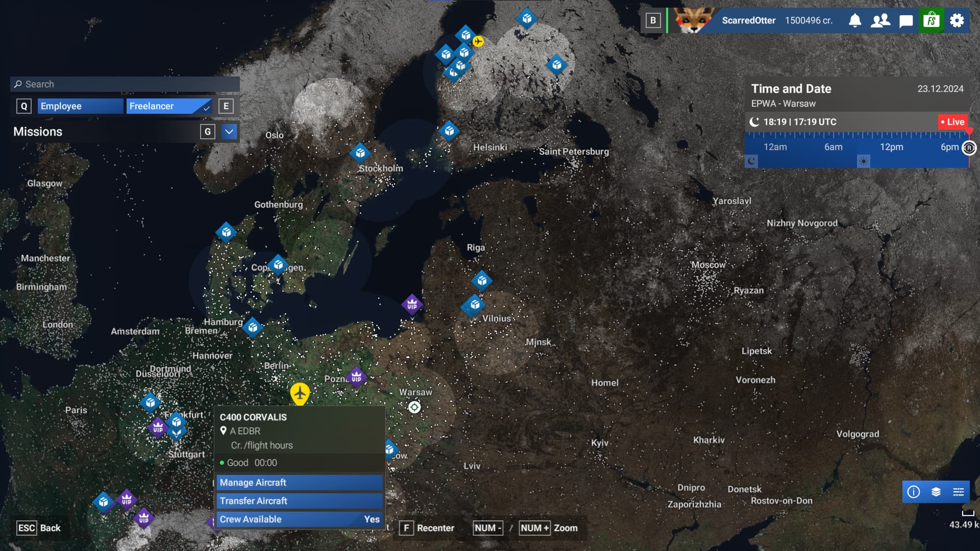Expand the Missions dropdown arrow

point(229,132)
